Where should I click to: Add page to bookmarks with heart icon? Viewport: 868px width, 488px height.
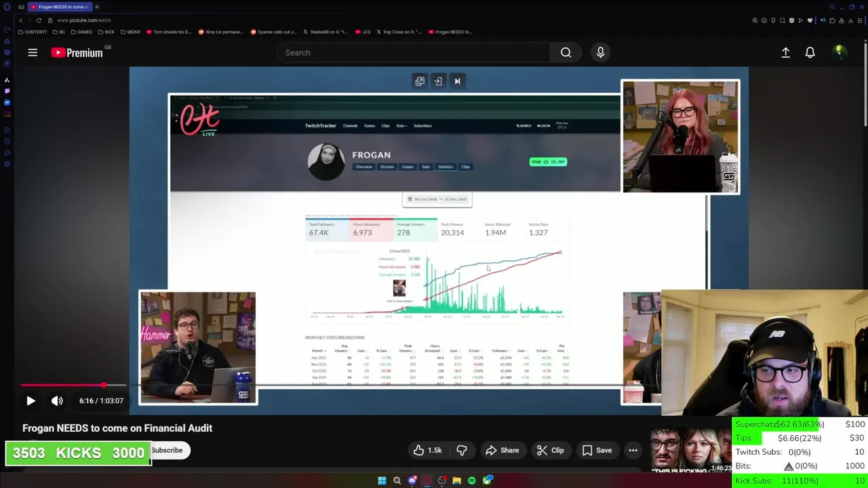click(x=810, y=20)
